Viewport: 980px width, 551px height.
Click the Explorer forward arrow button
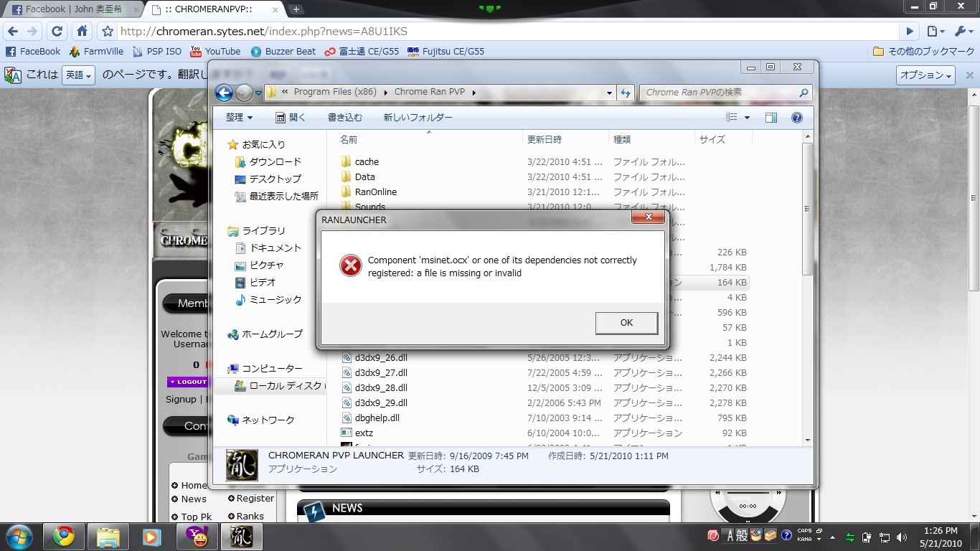coord(244,93)
